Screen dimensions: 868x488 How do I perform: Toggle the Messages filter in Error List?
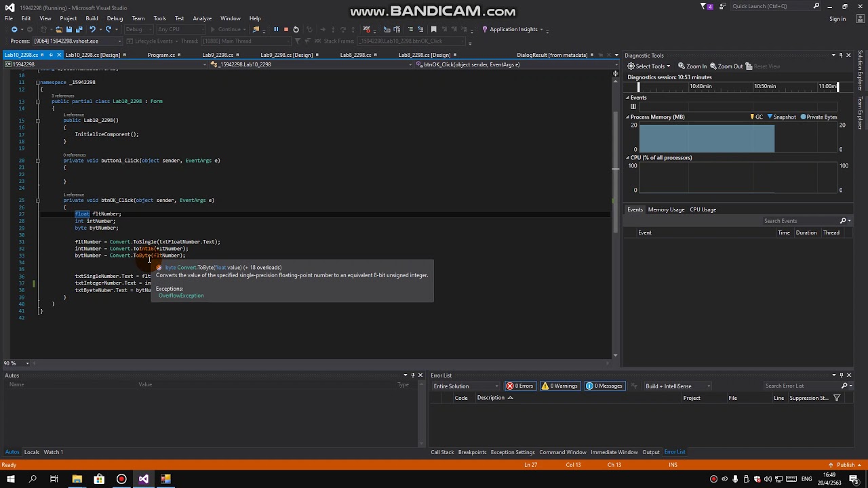point(604,386)
